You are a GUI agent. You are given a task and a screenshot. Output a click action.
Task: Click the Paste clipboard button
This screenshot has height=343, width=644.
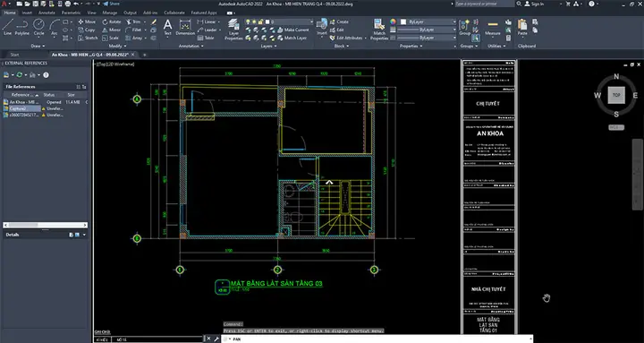(x=522, y=27)
